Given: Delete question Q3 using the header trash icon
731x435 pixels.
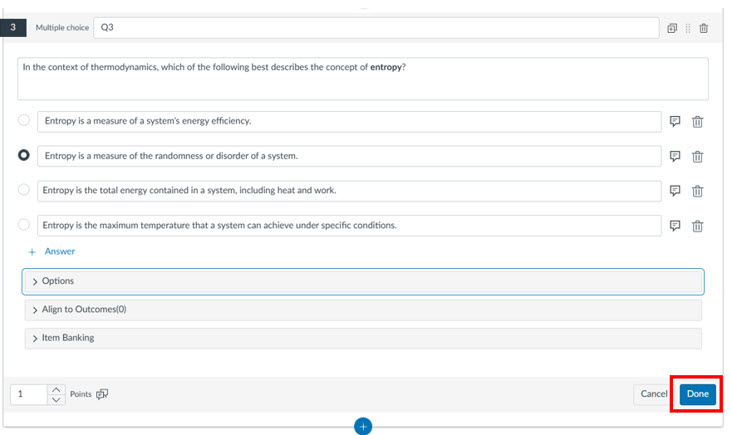Looking at the screenshot, I should 703,28.
